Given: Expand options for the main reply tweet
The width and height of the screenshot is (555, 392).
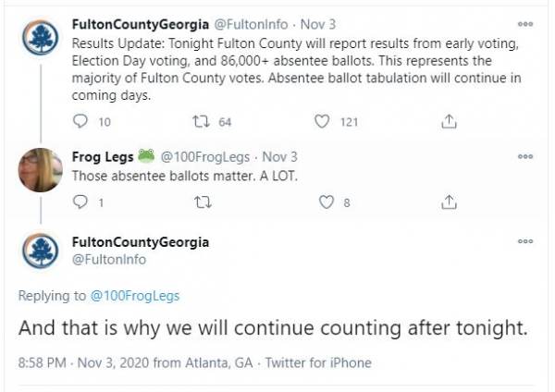Looking at the screenshot, I should pos(525,241).
